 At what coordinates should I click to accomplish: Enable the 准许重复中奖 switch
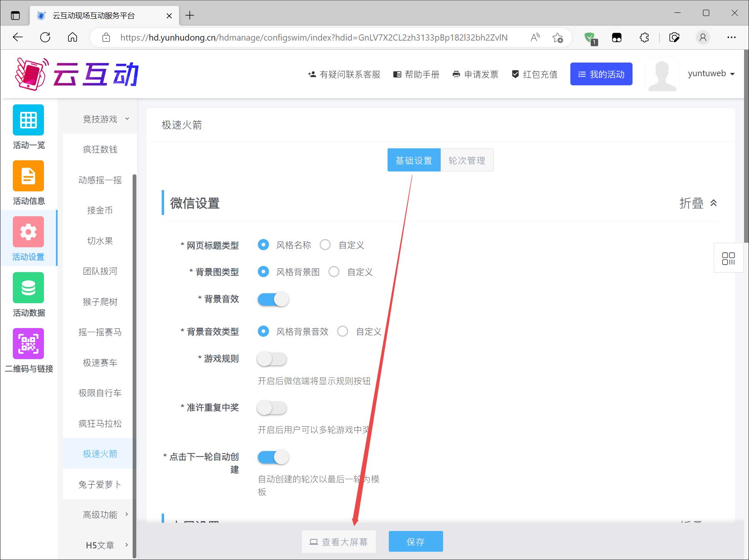tap(272, 408)
